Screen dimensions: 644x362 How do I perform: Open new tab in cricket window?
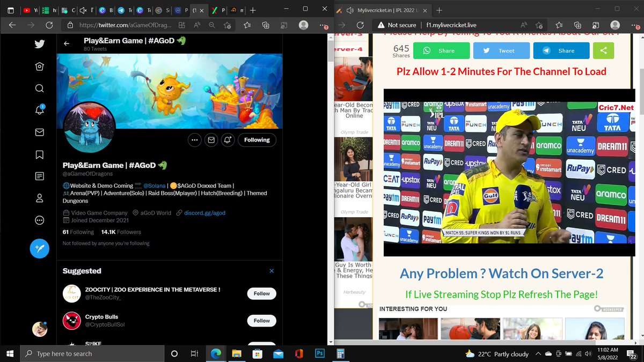(439, 10)
